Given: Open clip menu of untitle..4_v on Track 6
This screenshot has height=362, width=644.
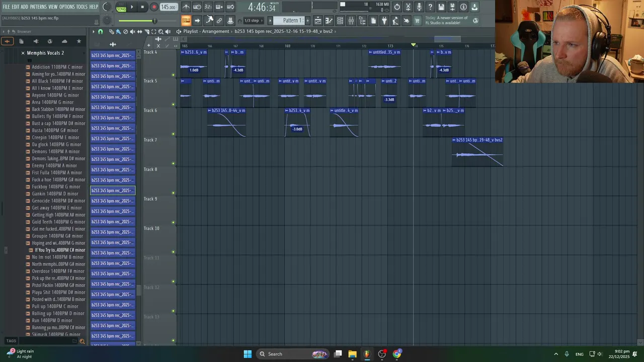Looking at the screenshot, I should point(333,111).
